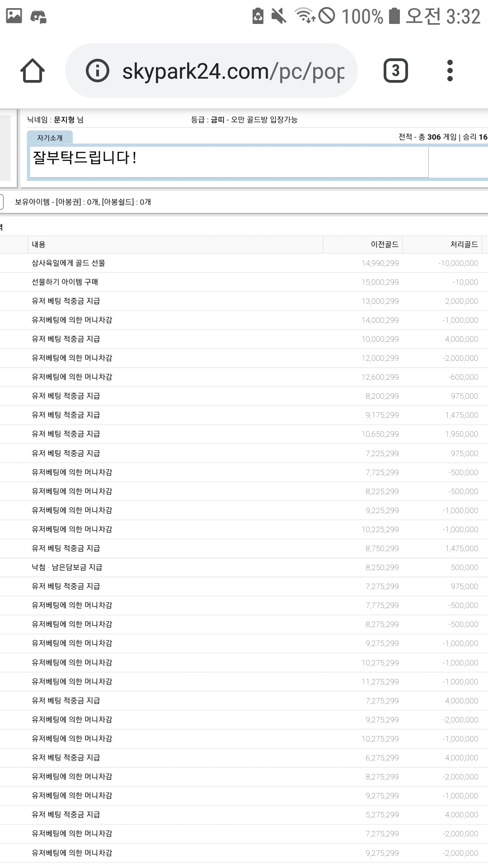Click the 보유아이템 item info line
Viewport: 488px width, 868px height.
pyautogui.click(x=83, y=202)
